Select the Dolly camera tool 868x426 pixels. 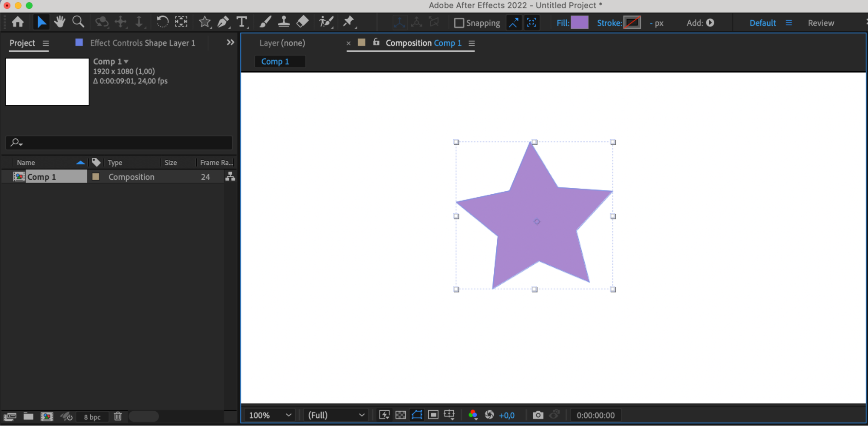coord(139,22)
